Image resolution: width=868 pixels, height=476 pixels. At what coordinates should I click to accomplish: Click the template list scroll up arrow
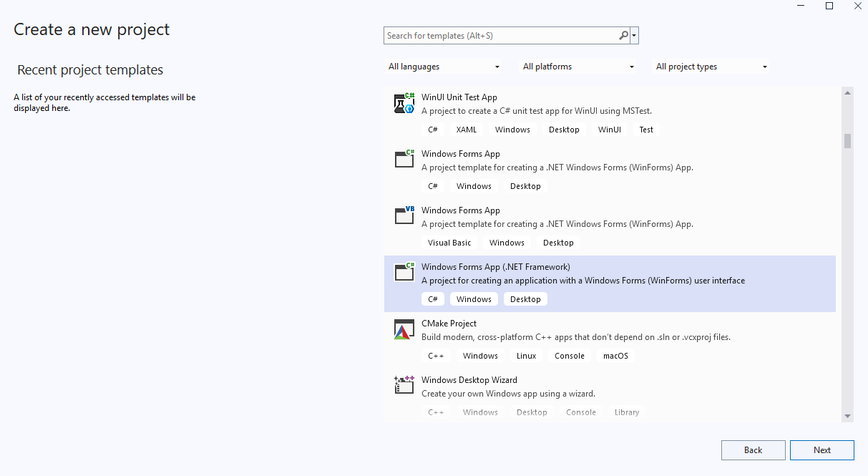coord(847,92)
